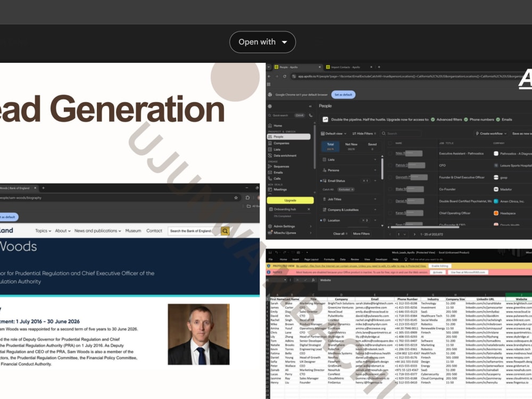Screen dimensions: 532x399
Task: Open a new tab in the Bank of England browser
Action: tap(43, 188)
